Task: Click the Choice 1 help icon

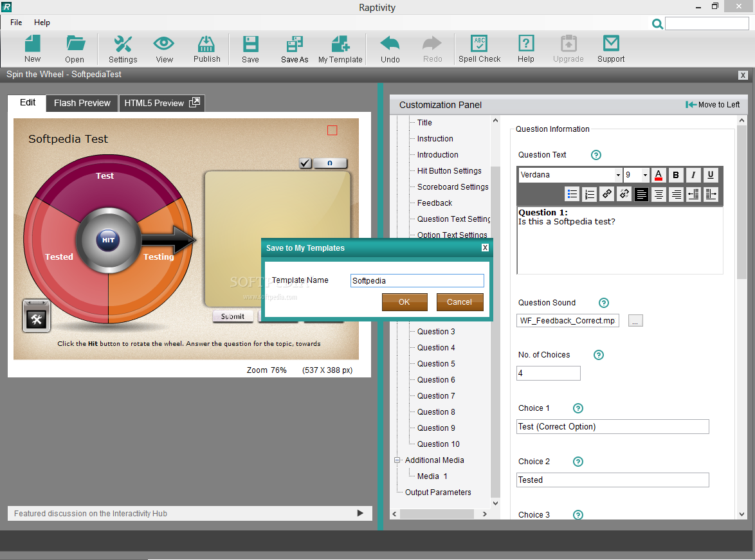Action: point(578,408)
